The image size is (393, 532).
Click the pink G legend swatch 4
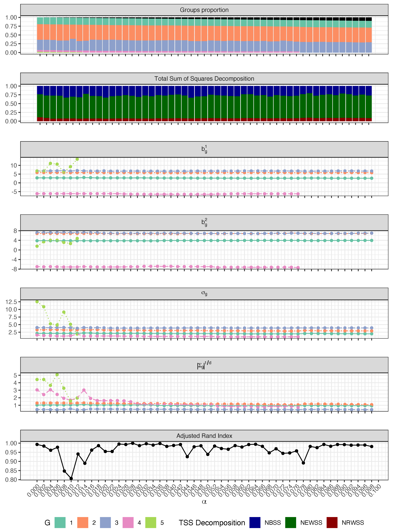tap(128, 522)
